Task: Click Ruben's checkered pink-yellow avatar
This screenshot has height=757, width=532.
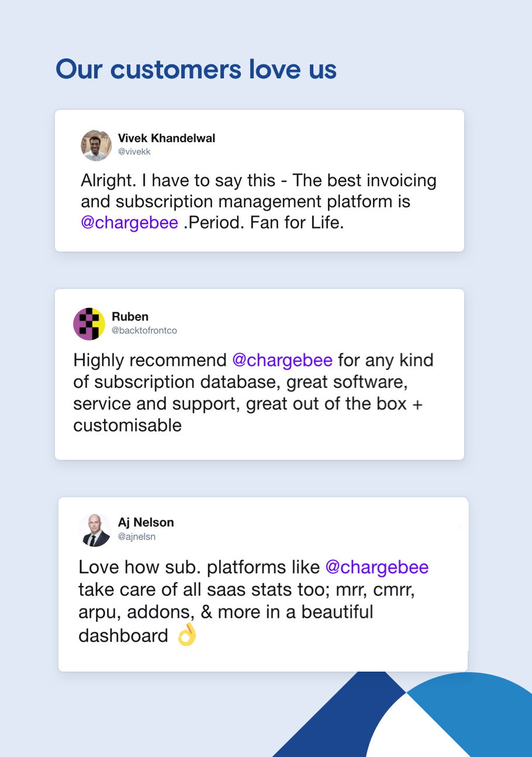Action: tap(89, 324)
